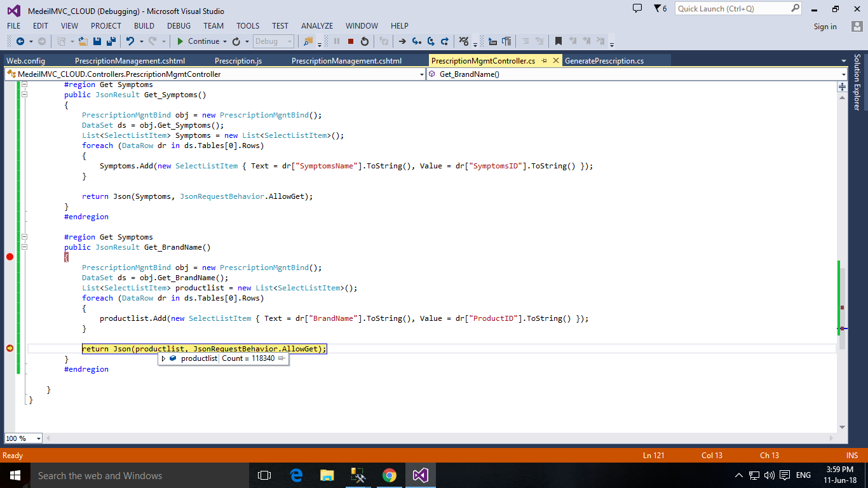The width and height of the screenshot is (868, 488).
Task: Uncomment the selected lines icon
Action: coord(540,41)
